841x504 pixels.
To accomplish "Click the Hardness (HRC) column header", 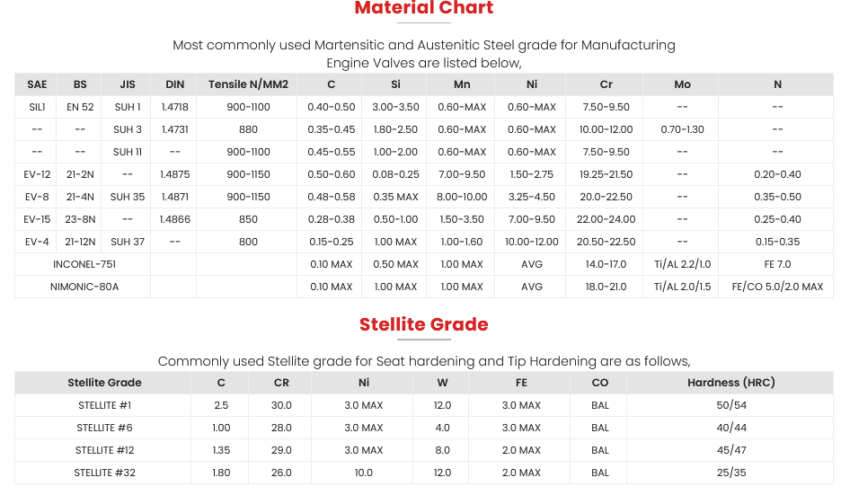I will click(x=730, y=383).
